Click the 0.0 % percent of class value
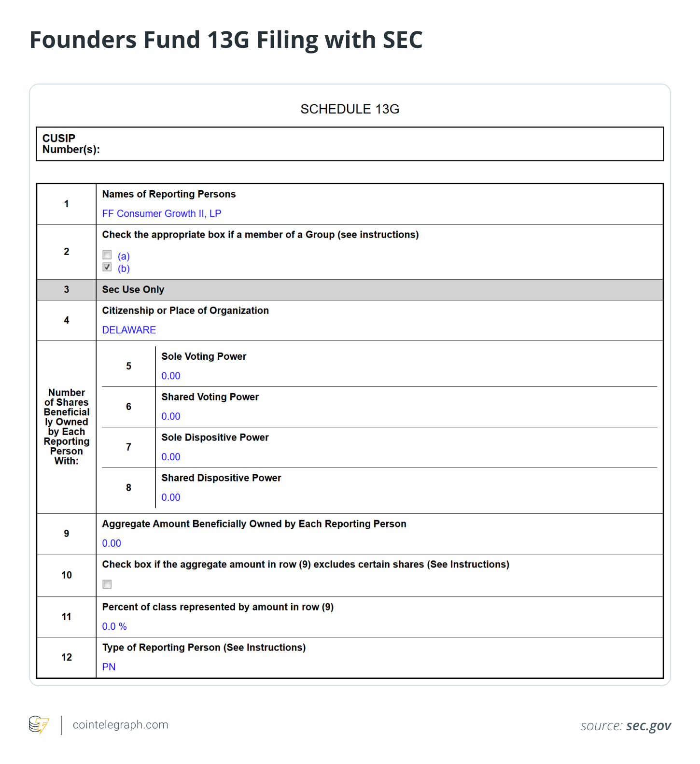700x764 pixels. point(114,626)
